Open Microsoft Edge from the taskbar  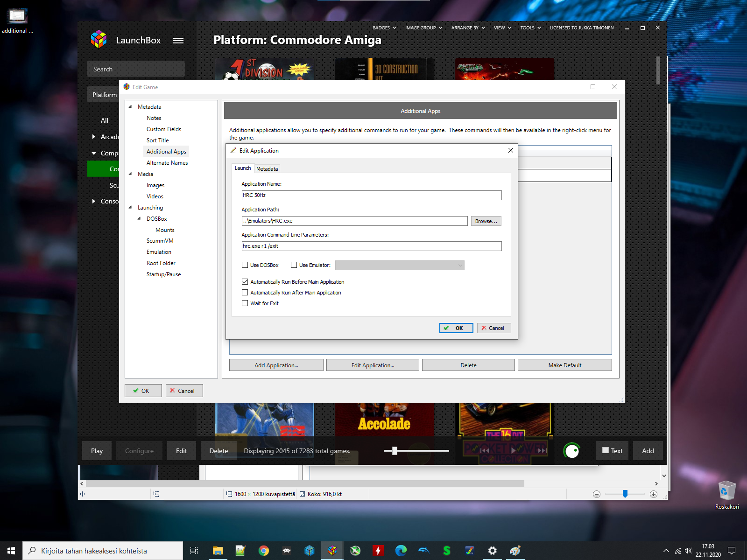[401, 551]
